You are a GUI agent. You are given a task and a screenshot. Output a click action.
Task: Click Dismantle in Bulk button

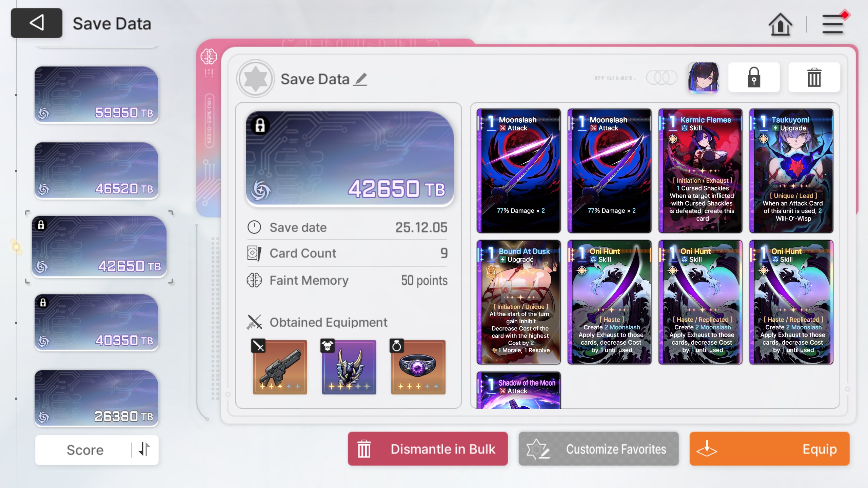tap(428, 449)
